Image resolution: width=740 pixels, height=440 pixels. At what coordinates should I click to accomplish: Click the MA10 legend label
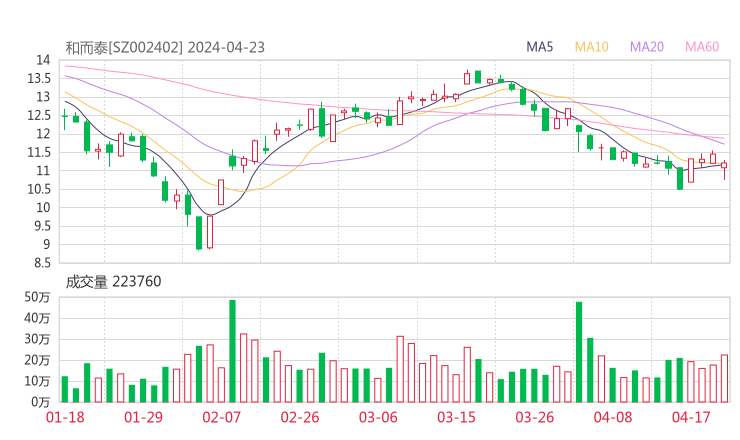(x=591, y=47)
